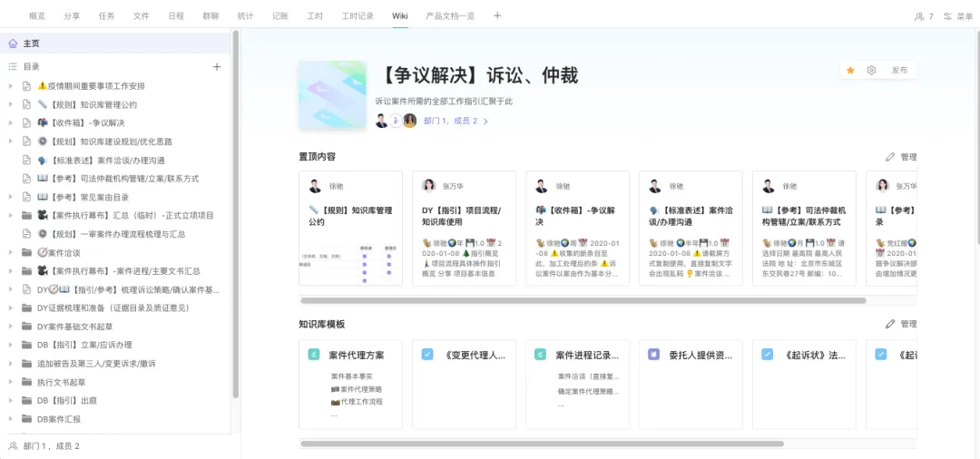Expand department members chevron beside 部门1，成员2
This screenshot has height=459, width=980.
tap(485, 122)
